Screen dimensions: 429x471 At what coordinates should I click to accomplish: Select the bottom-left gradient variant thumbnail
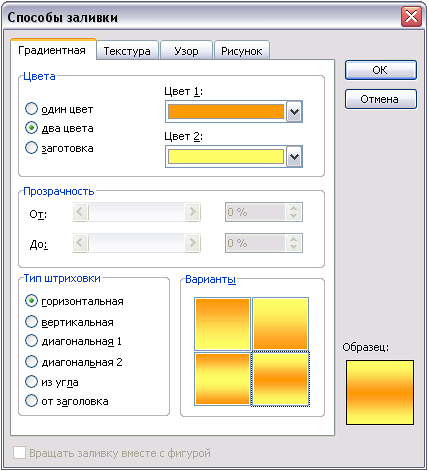(222, 379)
